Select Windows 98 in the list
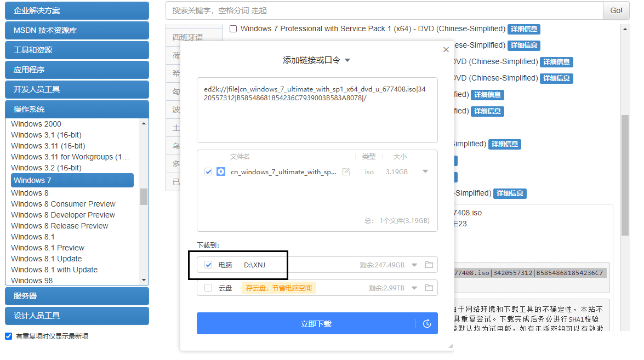This screenshot has width=644, height=360. pyautogui.click(x=32, y=281)
